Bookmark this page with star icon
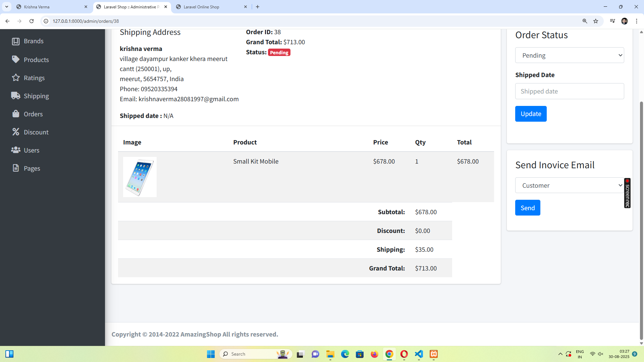 tap(596, 21)
